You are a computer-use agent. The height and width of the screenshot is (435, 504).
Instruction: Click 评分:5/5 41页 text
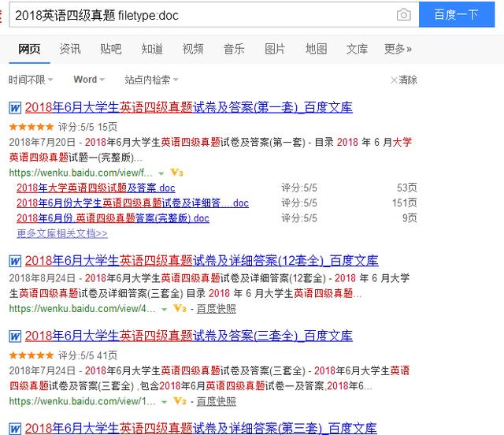87,355
